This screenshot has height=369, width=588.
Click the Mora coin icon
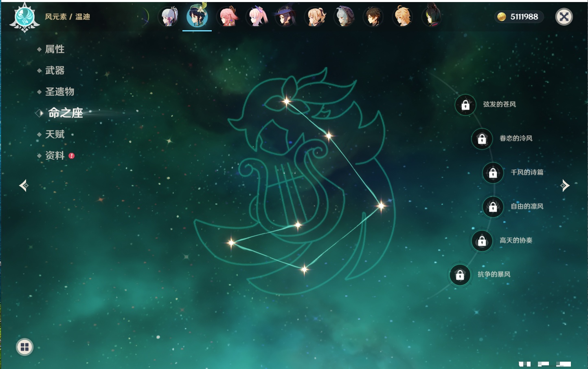[502, 17]
